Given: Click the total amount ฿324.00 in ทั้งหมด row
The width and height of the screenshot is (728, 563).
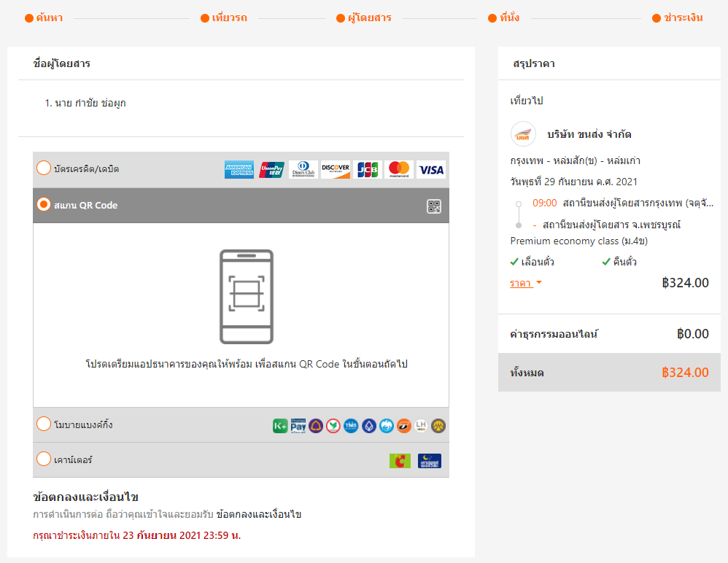Looking at the screenshot, I should click(685, 372).
